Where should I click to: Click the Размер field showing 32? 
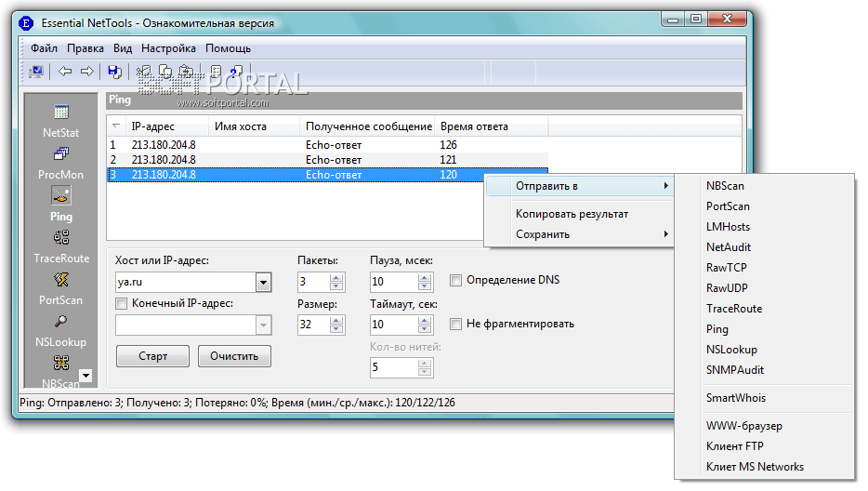pos(313,325)
